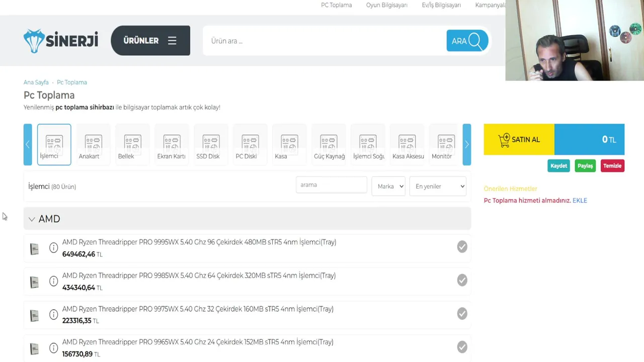Viewport: 644px width, 362px height.
Task: Select the Kasa Aksesuar category
Action: pos(407,145)
